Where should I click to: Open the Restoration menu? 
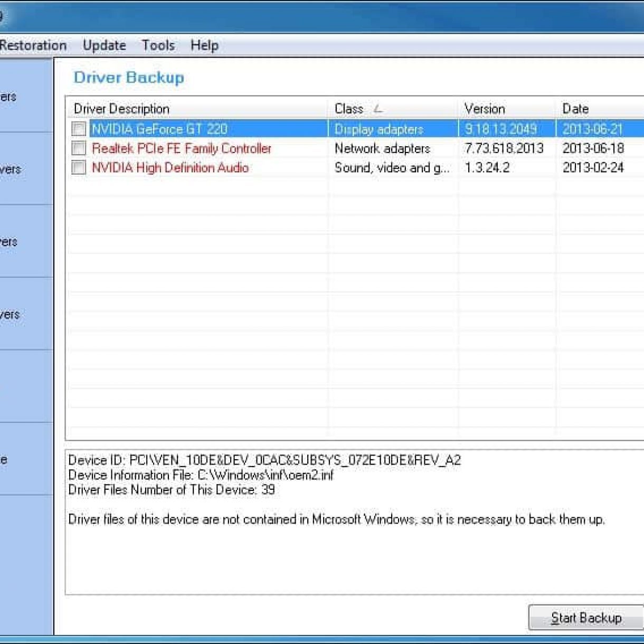click(x=33, y=45)
